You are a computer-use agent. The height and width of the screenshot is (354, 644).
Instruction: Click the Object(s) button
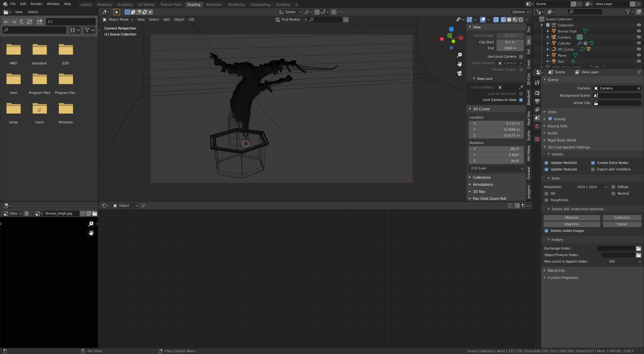[572, 224]
